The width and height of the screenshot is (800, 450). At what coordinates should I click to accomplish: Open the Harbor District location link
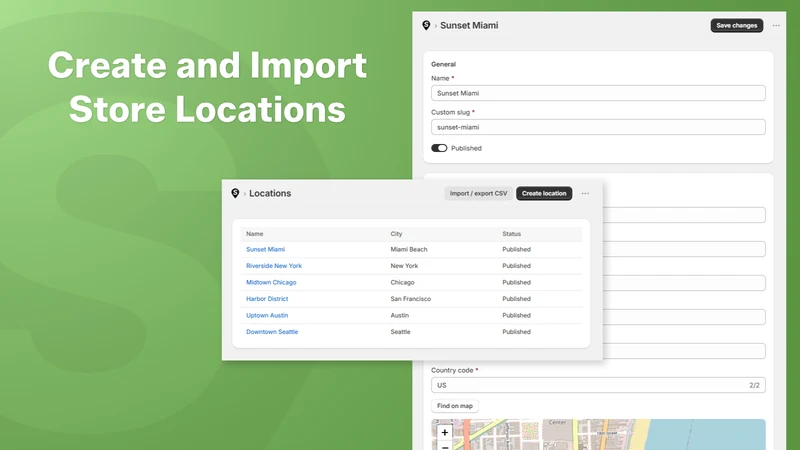tap(267, 299)
